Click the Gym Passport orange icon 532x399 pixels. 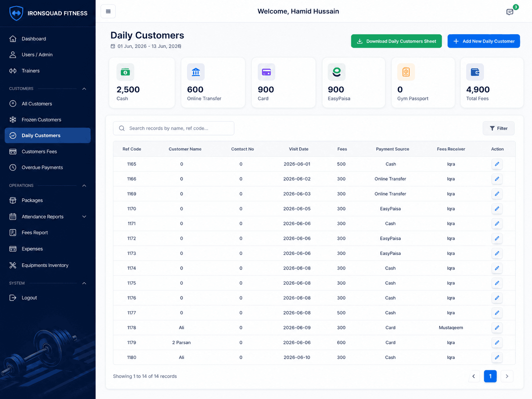(x=406, y=72)
